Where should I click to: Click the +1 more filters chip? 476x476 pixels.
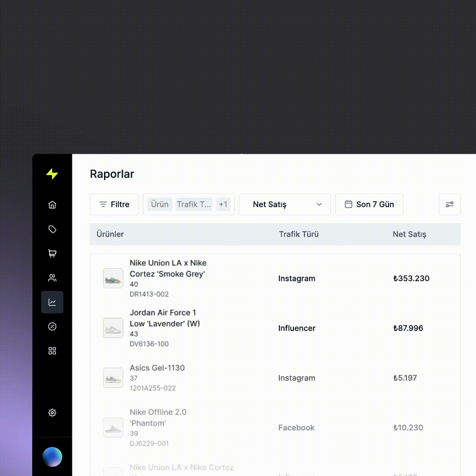point(223,205)
